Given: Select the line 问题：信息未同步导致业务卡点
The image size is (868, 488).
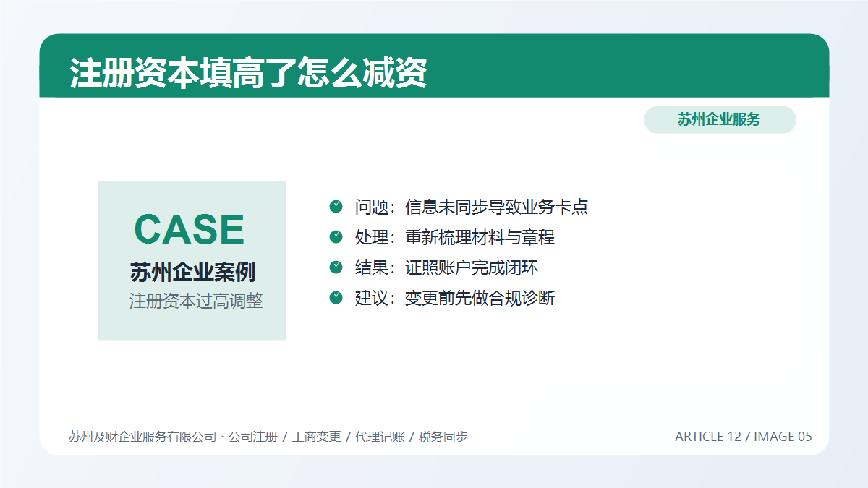Looking at the screenshot, I should pyautogui.click(x=471, y=207).
